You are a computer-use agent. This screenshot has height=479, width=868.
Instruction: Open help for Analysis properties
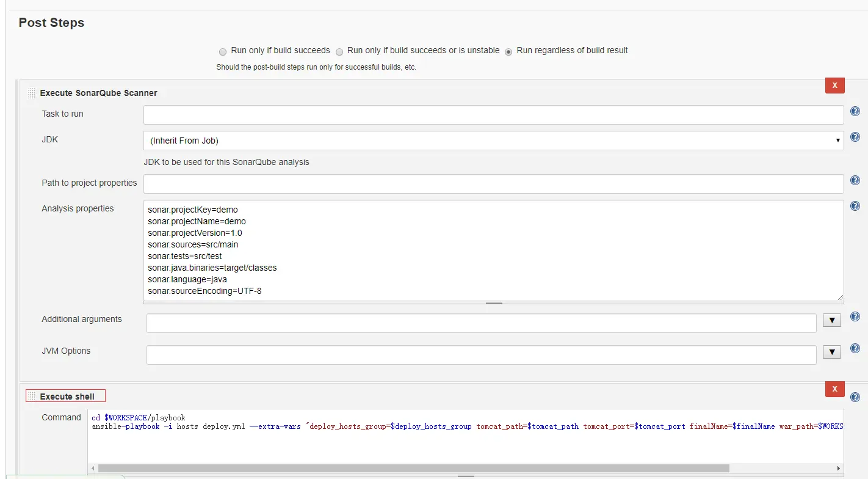click(855, 207)
